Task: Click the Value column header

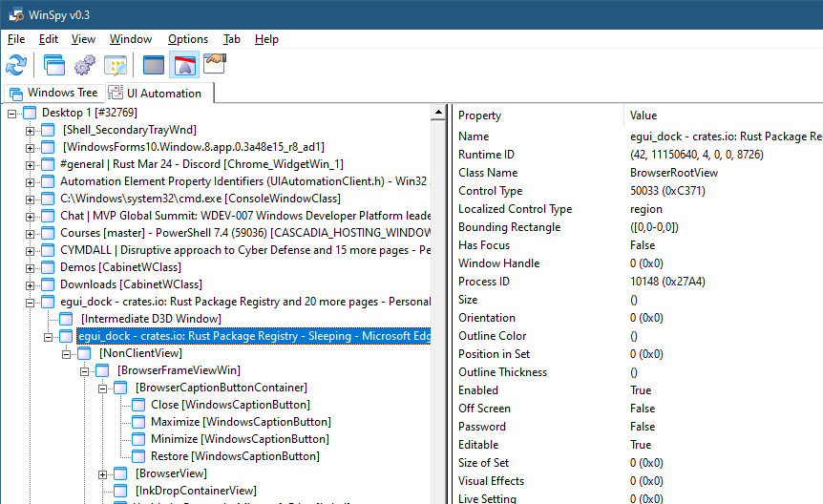Action: coord(724,115)
